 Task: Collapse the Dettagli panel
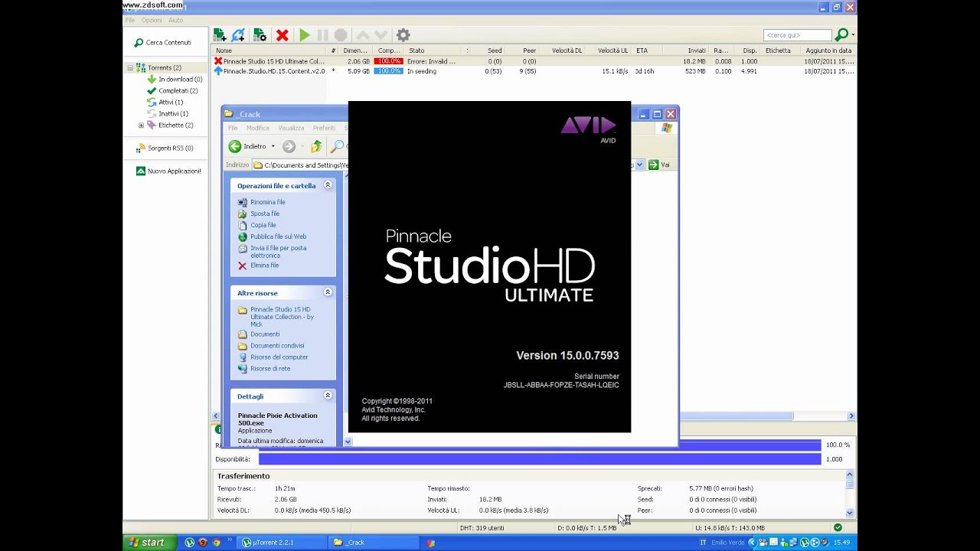coord(328,396)
